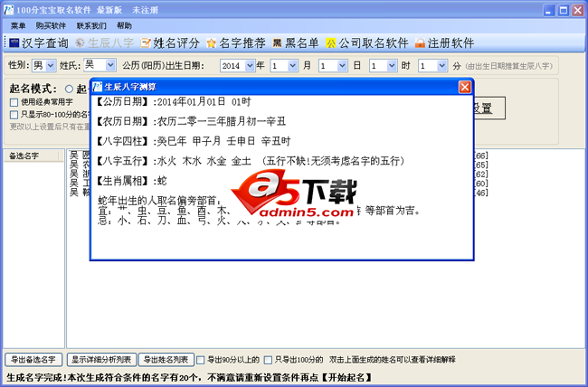588x387 pixels.
Task: Expand the 性别 gender dropdown
Action: coord(51,66)
